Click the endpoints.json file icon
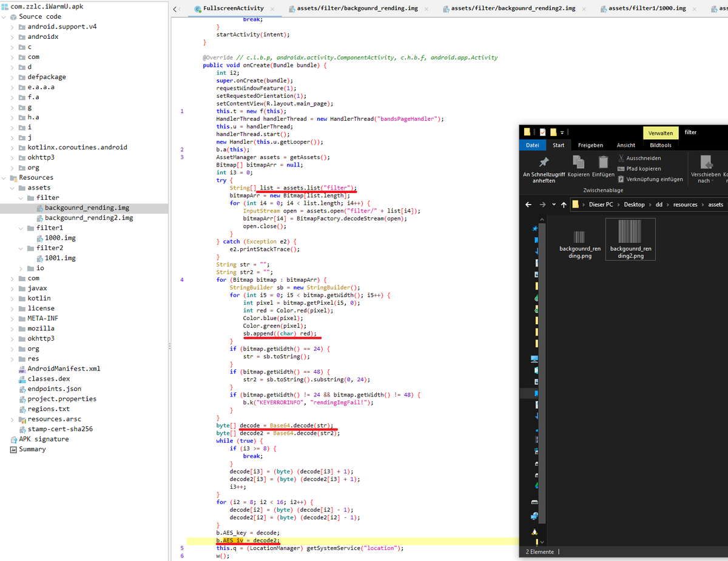 (22, 389)
